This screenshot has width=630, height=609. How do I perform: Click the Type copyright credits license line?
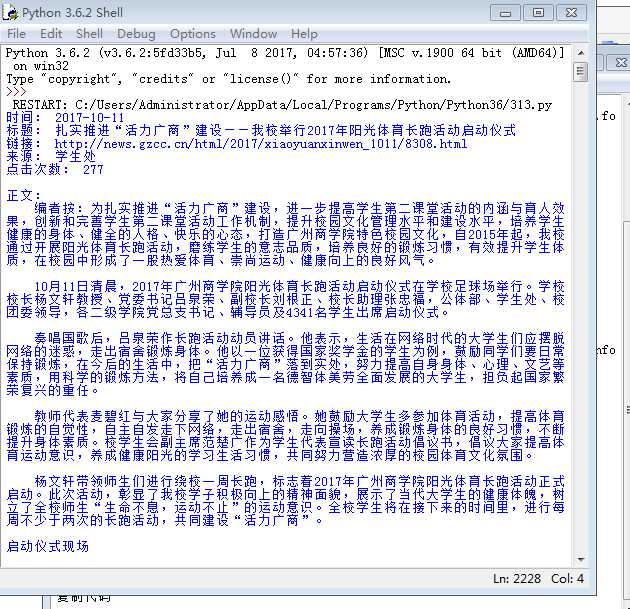(x=228, y=79)
